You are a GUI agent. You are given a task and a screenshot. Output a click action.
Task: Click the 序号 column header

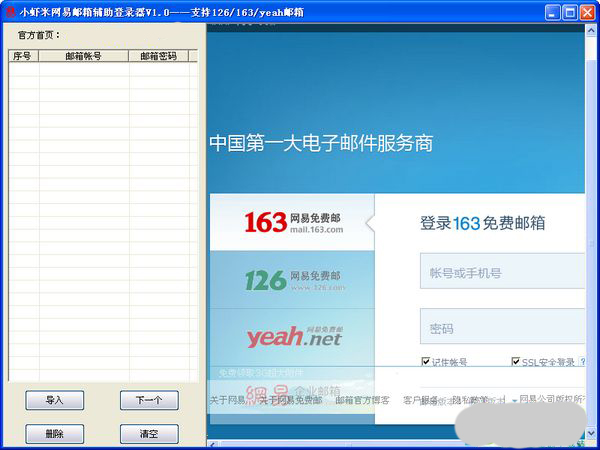23,56
